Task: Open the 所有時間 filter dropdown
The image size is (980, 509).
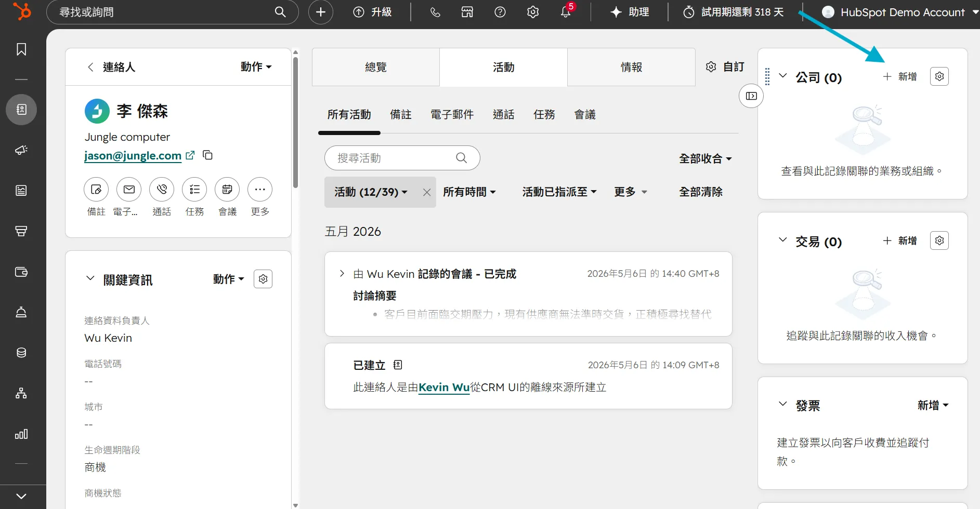Action: pos(469,192)
